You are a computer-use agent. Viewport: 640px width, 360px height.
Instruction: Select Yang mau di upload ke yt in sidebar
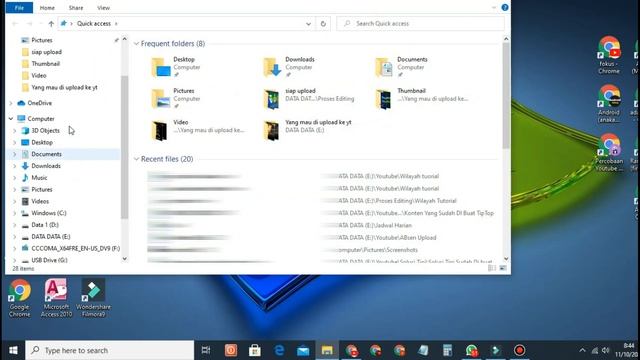click(x=64, y=87)
